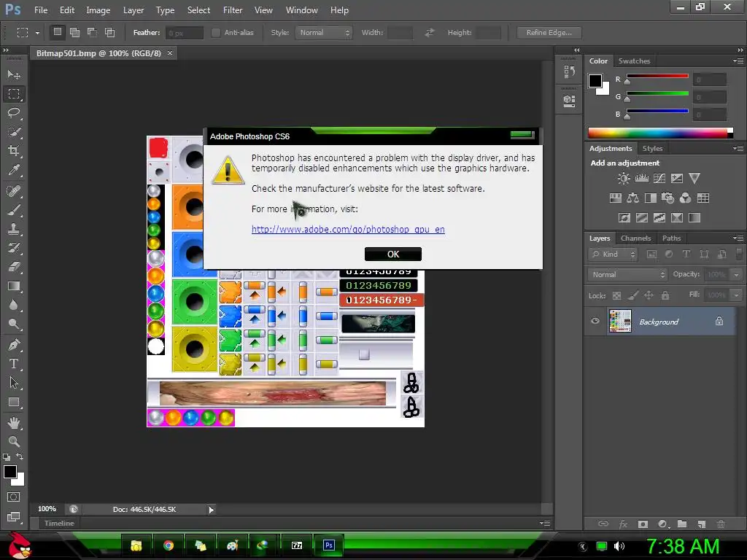Switch to the Styles tab
Viewport: 747px width, 560px height.
pyautogui.click(x=652, y=149)
